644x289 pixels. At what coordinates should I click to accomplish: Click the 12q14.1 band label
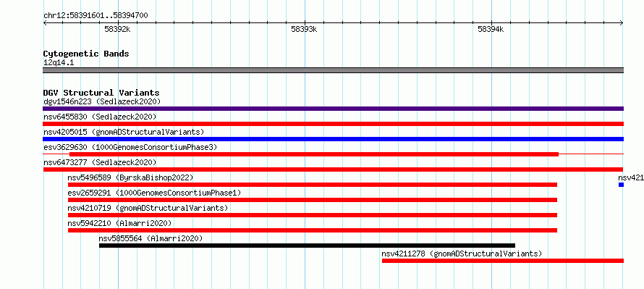(59, 63)
